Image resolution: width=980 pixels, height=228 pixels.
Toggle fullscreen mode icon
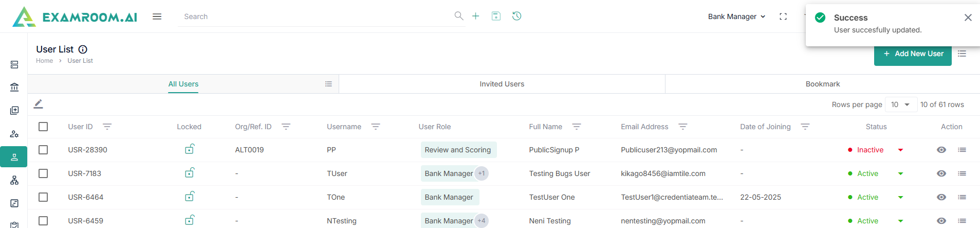(x=783, y=16)
